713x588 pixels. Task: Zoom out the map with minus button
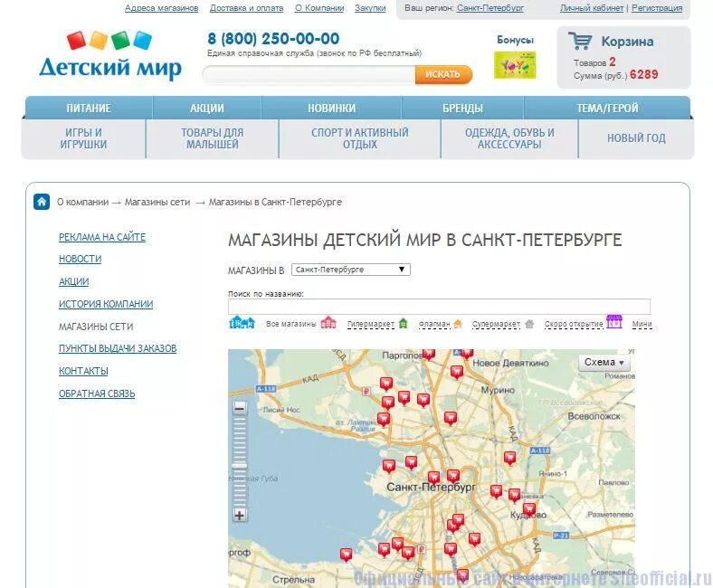tap(240, 407)
